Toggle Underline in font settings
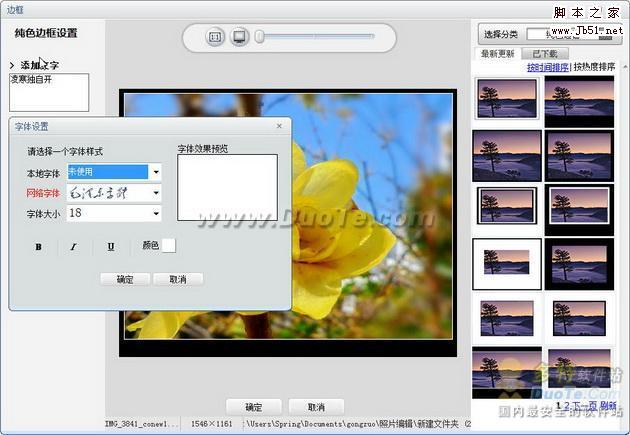Image resolution: width=630 pixels, height=435 pixels. click(111, 247)
